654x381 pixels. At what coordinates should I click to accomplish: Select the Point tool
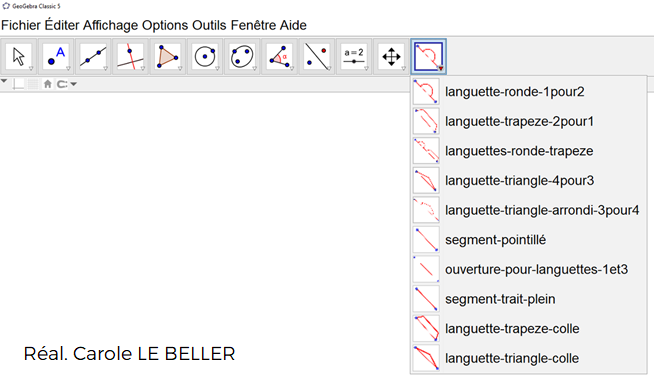pyautogui.click(x=56, y=56)
